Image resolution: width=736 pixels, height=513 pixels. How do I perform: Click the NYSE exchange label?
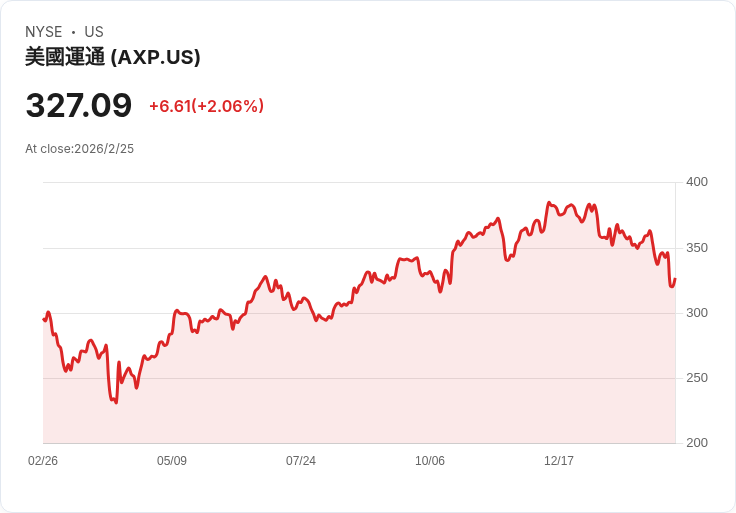tap(44, 32)
